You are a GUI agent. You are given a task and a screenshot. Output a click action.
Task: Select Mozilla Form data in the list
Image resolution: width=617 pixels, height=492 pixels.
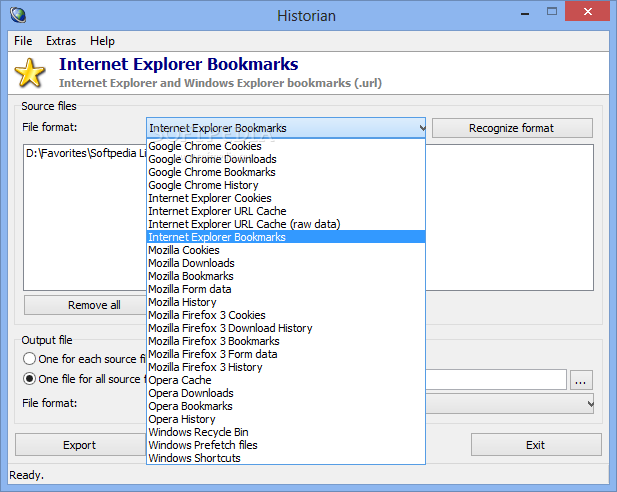coord(286,289)
